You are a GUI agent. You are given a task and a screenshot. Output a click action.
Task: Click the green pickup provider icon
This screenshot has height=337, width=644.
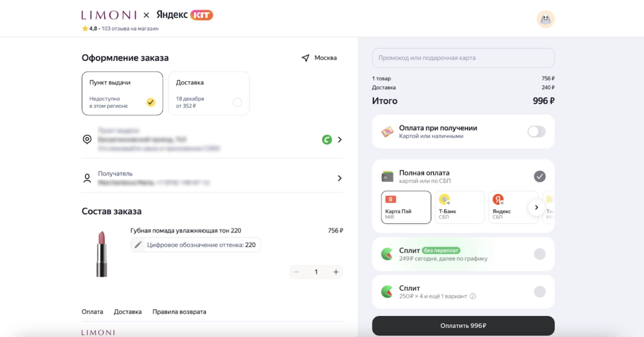(x=327, y=139)
